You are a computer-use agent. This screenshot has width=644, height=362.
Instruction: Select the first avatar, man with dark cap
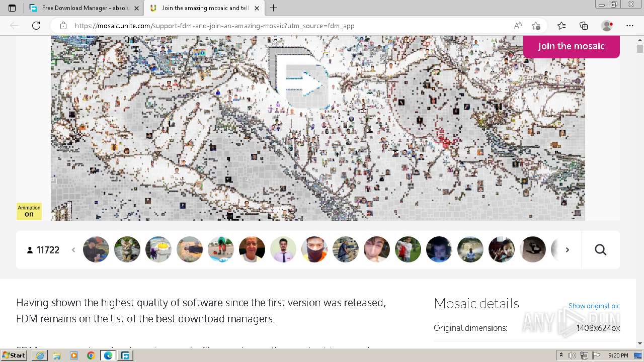[x=96, y=249]
